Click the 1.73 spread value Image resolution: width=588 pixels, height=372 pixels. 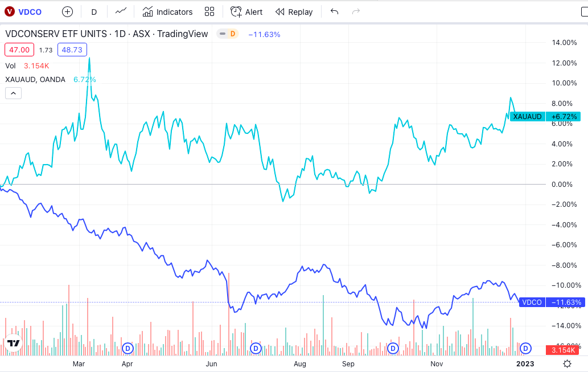[x=46, y=50]
